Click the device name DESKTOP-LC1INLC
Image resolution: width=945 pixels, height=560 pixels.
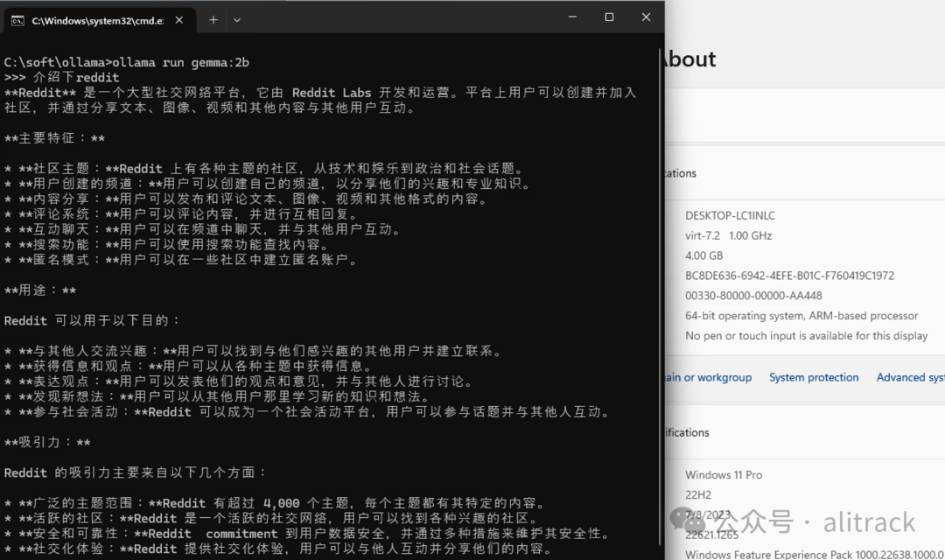coord(730,215)
